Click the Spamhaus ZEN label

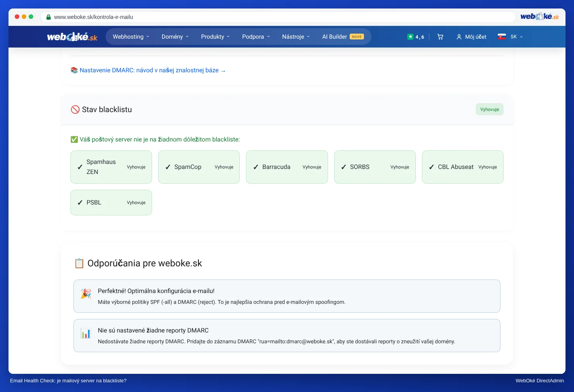click(101, 167)
